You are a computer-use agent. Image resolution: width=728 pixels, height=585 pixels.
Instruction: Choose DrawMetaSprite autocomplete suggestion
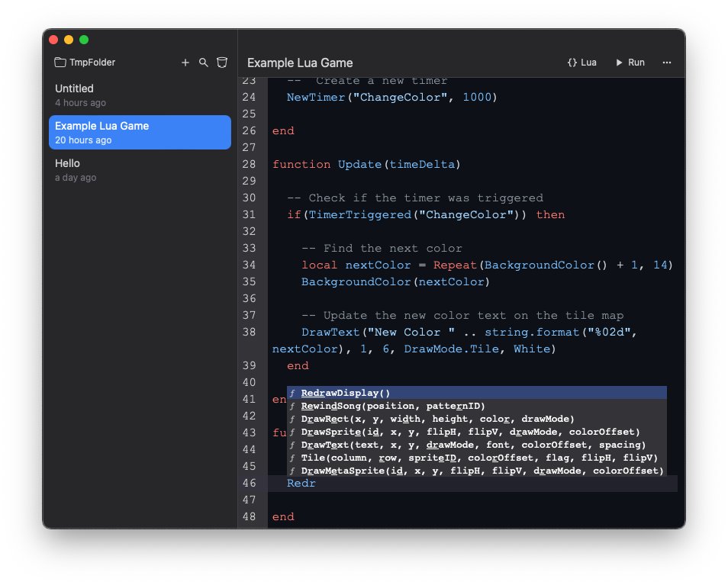coord(476,471)
